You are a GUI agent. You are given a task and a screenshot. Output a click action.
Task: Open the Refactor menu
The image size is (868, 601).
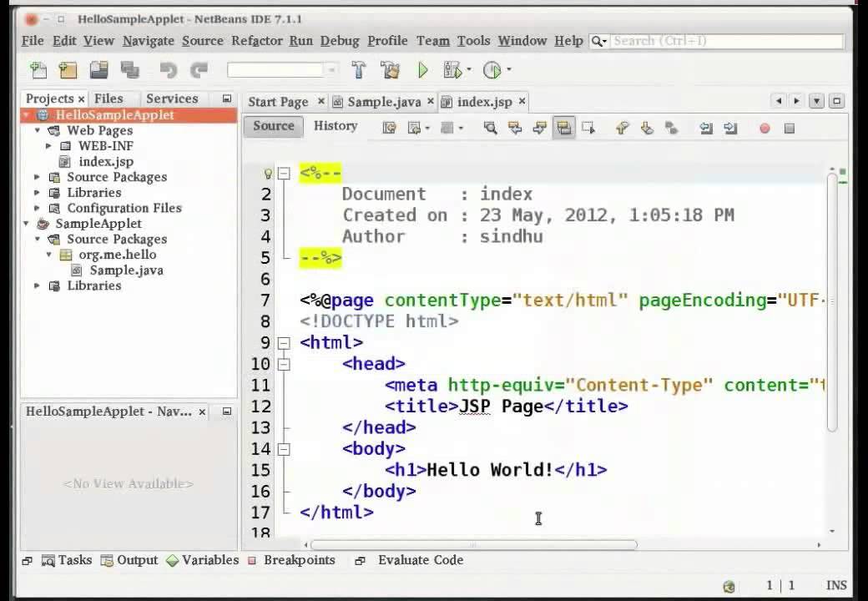pos(257,40)
